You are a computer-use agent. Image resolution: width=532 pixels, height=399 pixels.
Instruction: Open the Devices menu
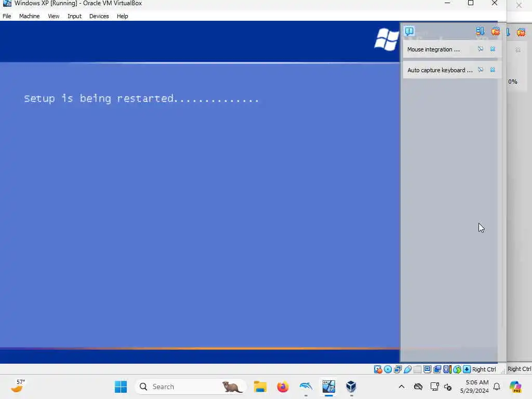coord(99,16)
